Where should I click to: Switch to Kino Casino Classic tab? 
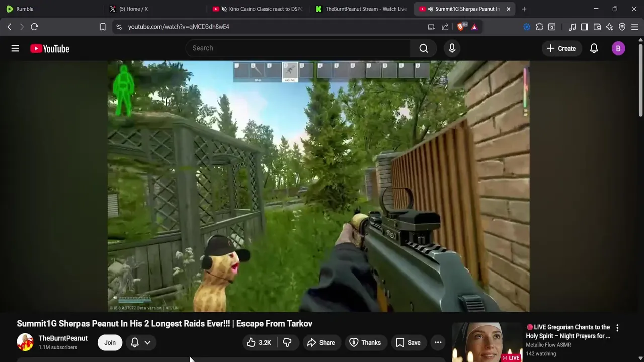click(258, 9)
